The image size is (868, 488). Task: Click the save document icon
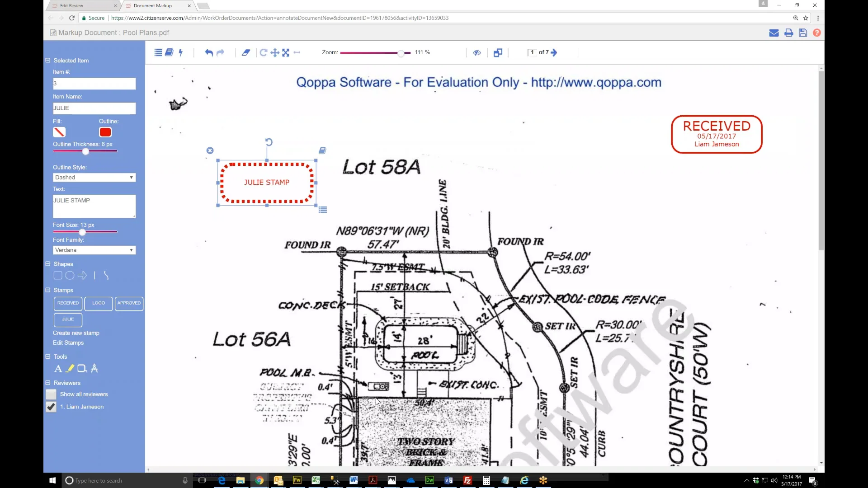[802, 33]
